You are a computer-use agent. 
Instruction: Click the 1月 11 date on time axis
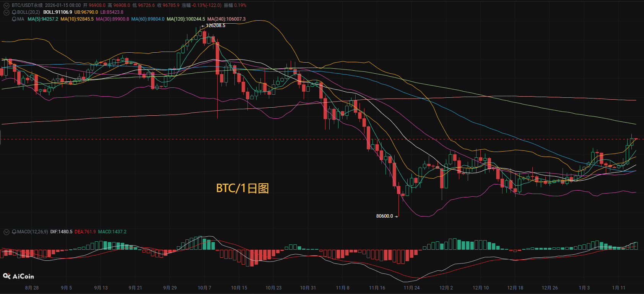pos(619,288)
